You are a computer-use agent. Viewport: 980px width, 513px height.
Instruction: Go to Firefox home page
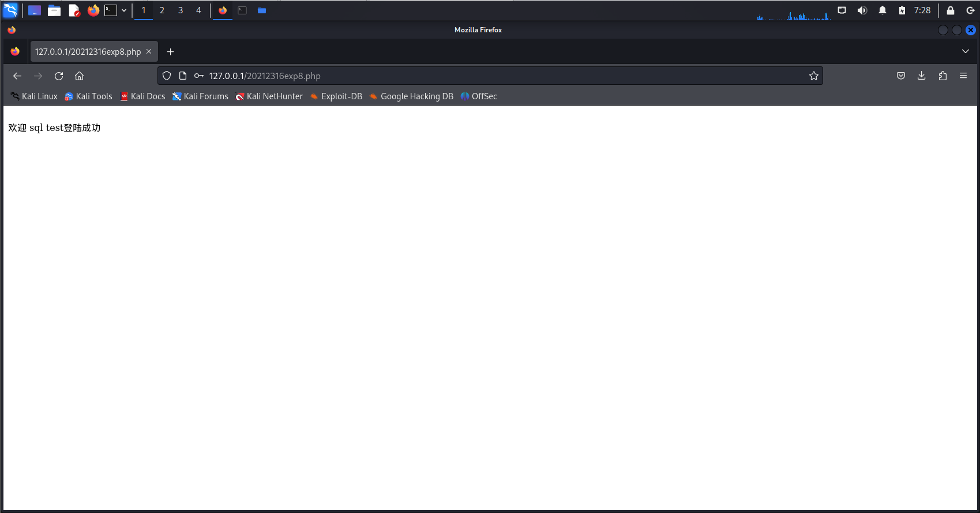[x=80, y=76]
